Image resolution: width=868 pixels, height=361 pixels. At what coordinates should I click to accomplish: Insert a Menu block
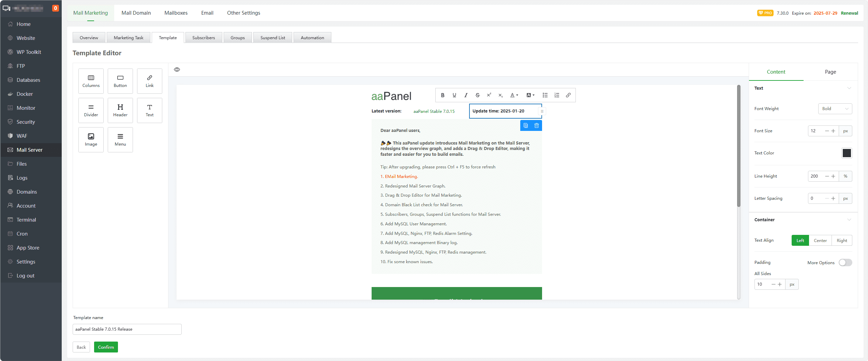pyautogui.click(x=120, y=140)
